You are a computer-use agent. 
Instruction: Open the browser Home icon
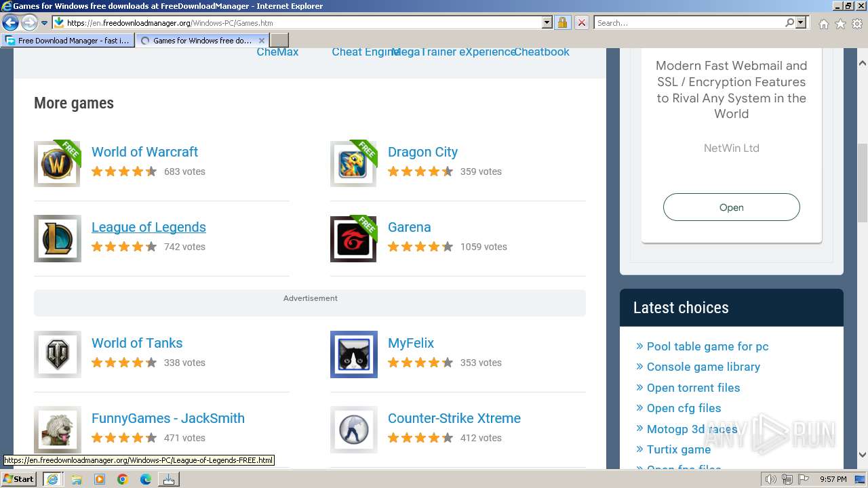[823, 24]
